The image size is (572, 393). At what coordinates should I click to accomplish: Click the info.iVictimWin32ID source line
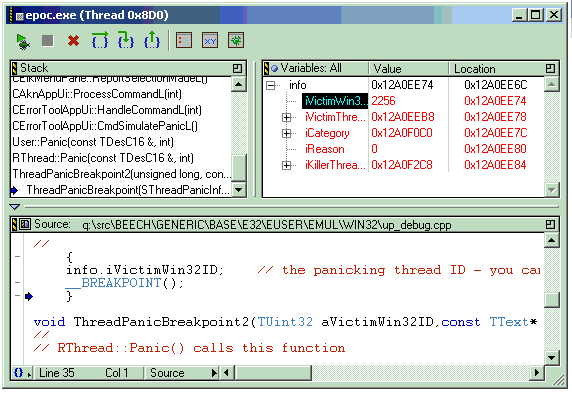point(145,270)
